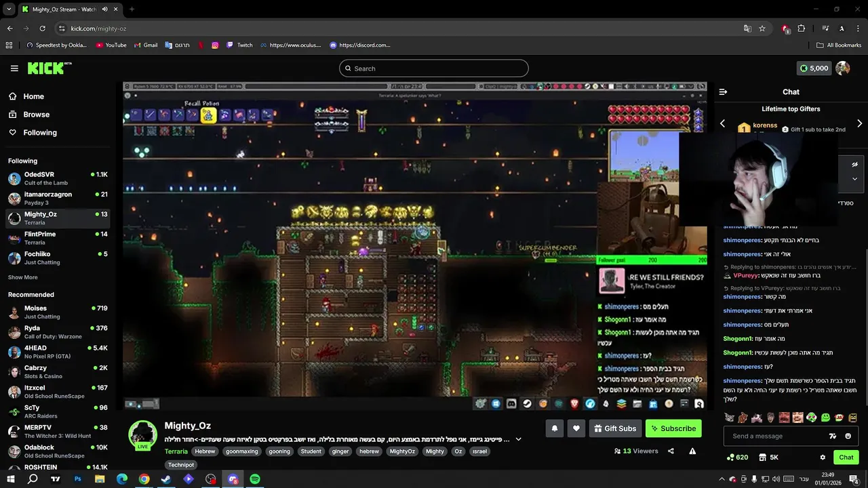The height and width of the screenshot is (488, 868).
Task: Collapse the chat panel
Action: tap(723, 91)
